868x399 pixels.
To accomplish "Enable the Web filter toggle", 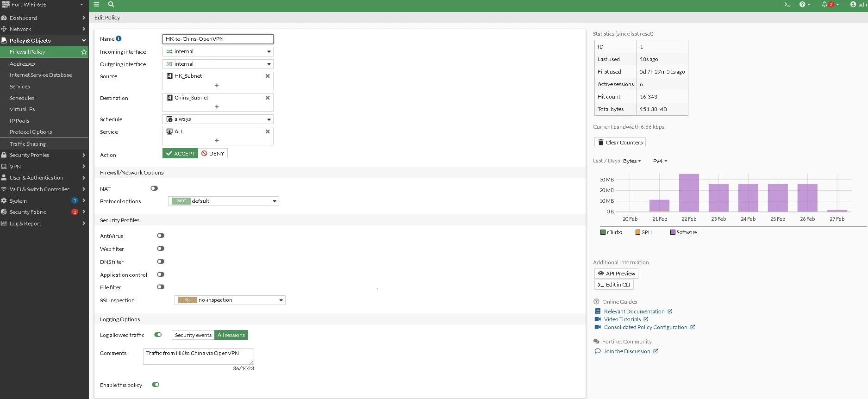I will tap(161, 249).
